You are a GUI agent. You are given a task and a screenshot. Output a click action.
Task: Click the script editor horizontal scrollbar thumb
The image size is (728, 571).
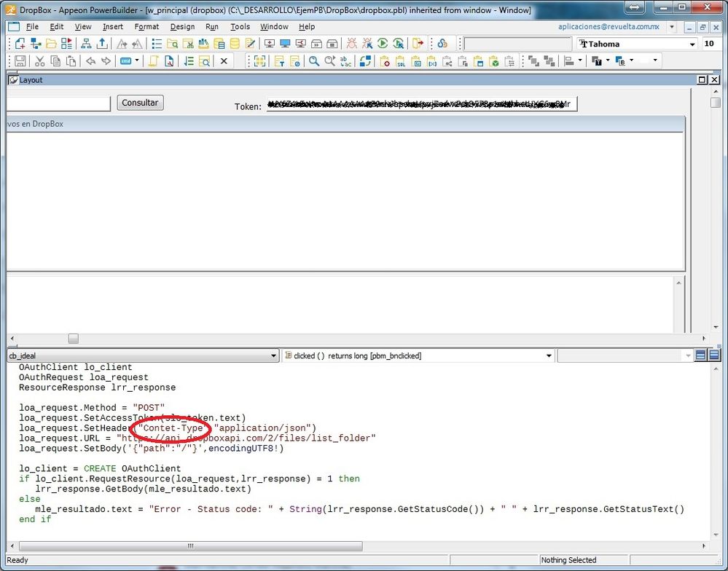click(191, 546)
